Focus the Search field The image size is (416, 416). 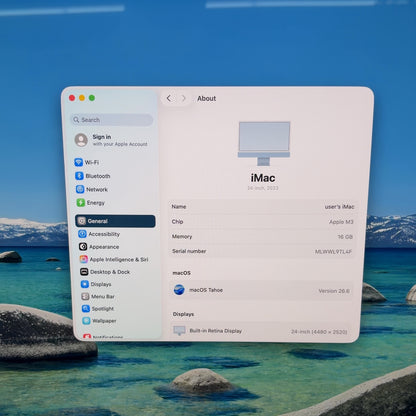tap(112, 120)
